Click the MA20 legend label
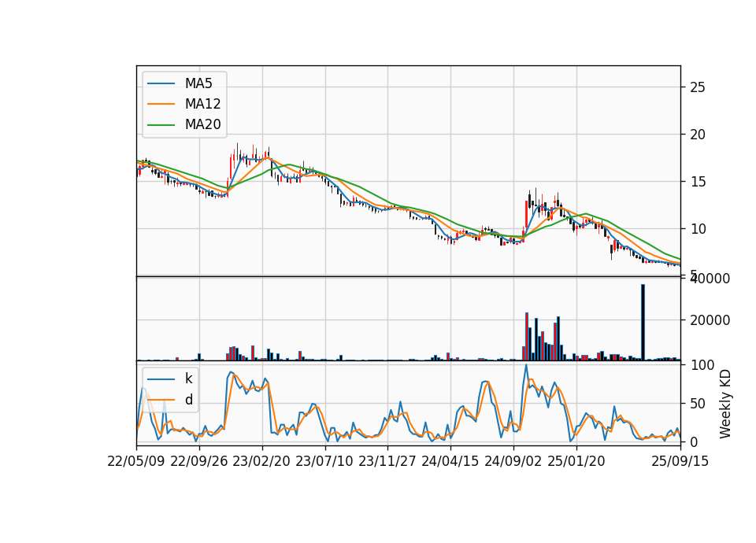Screen dimensions: 756x543 pyautogui.click(x=202, y=124)
